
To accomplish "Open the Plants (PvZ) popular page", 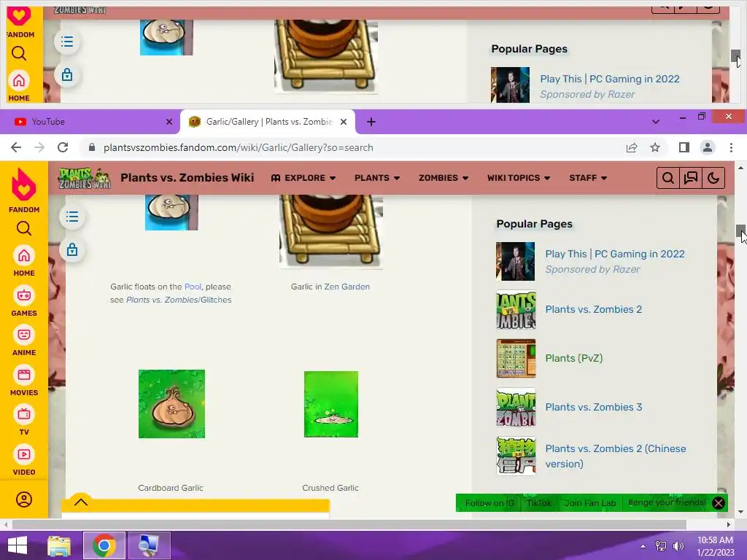I will (574, 358).
